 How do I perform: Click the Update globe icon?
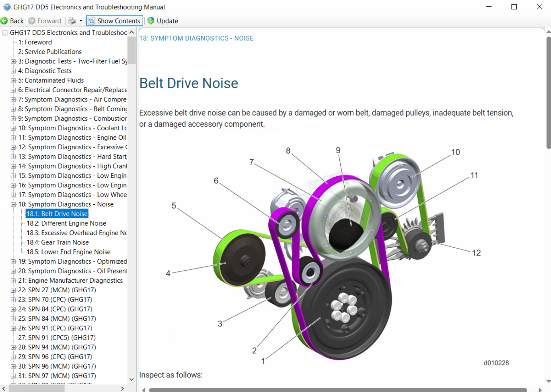point(151,21)
